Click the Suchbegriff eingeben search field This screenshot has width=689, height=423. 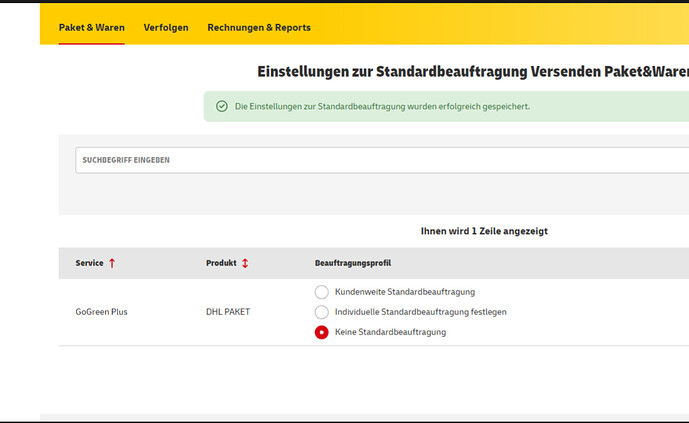point(382,160)
